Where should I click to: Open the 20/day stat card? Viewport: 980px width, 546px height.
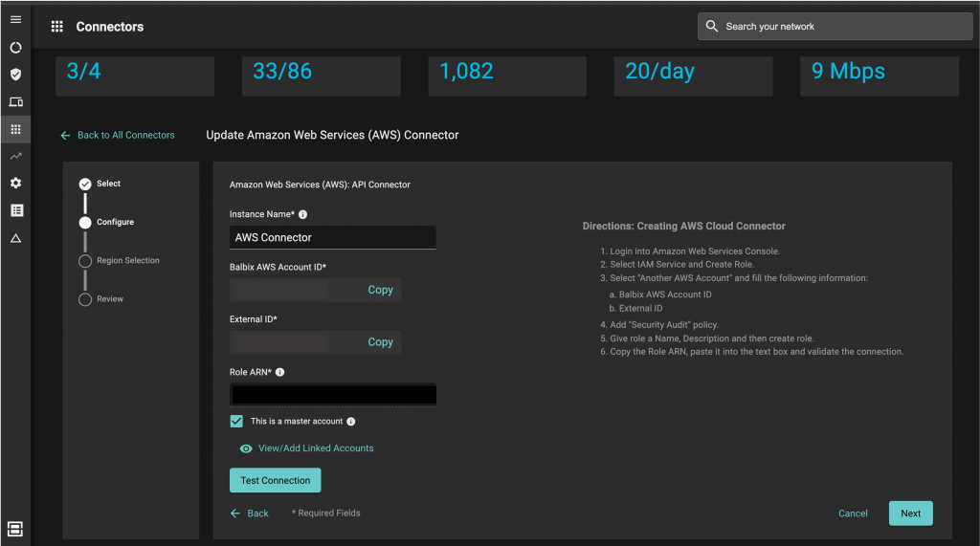[693, 76]
